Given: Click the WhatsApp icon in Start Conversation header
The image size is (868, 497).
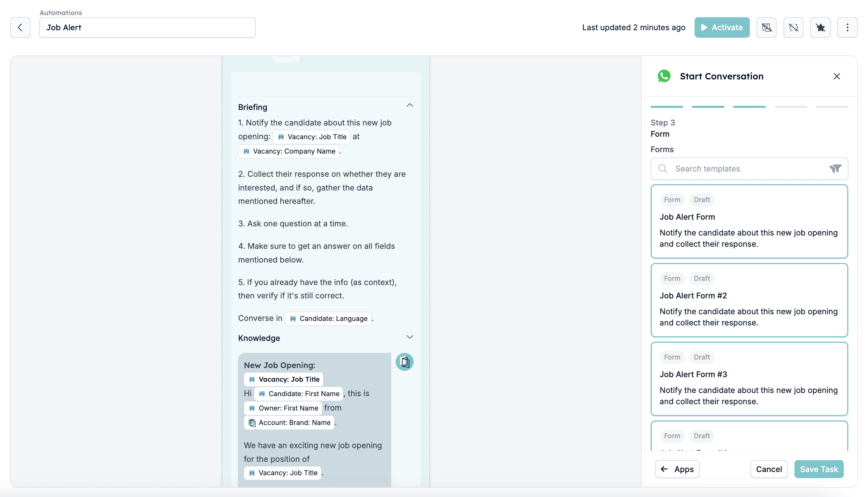Looking at the screenshot, I should point(664,76).
